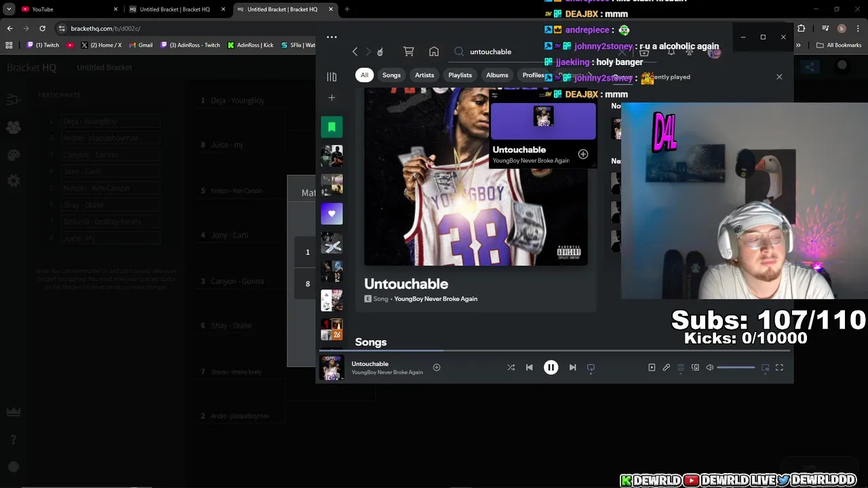Click the search magnifier icon

459,52
